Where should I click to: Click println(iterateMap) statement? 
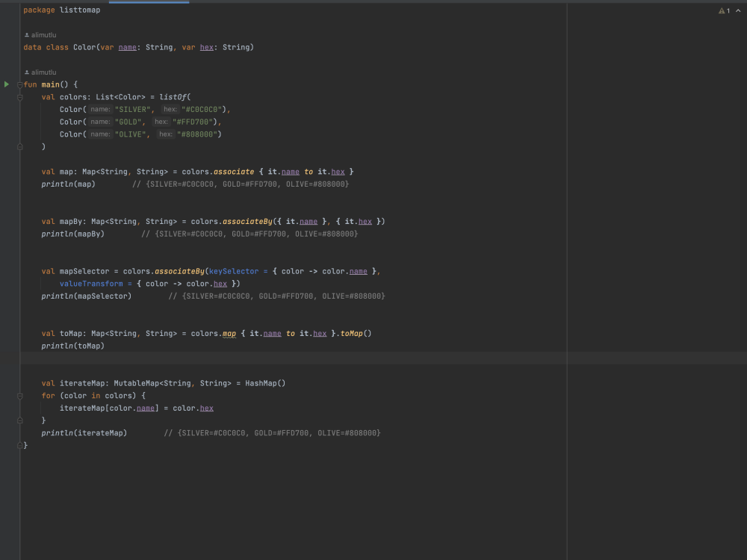tap(84, 433)
